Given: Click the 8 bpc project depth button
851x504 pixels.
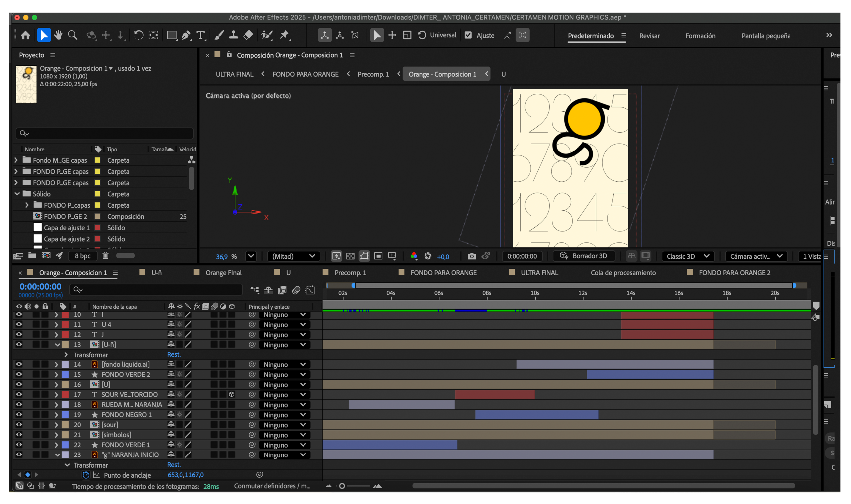Looking at the screenshot, I should click(82, 256).
